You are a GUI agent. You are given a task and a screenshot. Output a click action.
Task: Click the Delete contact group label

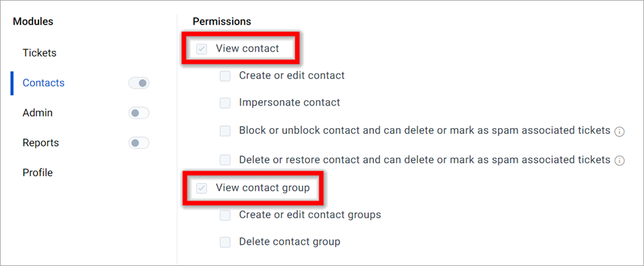click(290, 241)
